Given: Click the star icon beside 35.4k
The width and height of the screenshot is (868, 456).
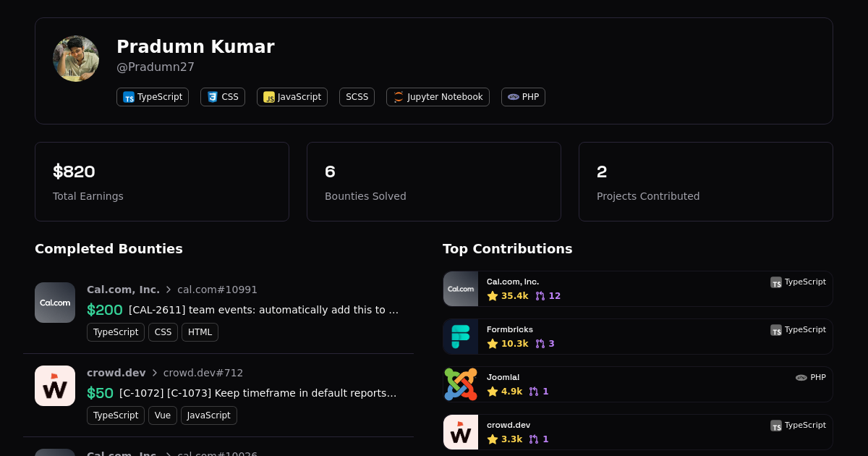Looking at the screenshot, I should pyautogui.click(x=491, y=295).
